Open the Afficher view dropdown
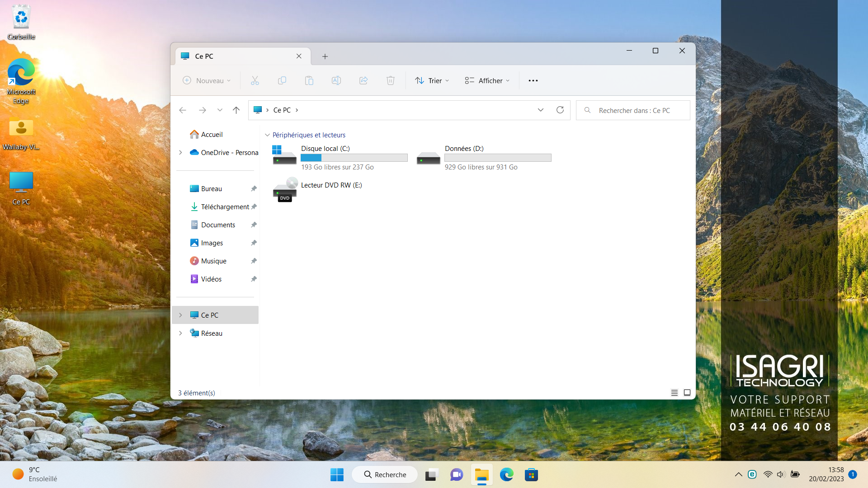Image resolution: width=868 pixels, height=488 pixels. (x=487, y=80)
